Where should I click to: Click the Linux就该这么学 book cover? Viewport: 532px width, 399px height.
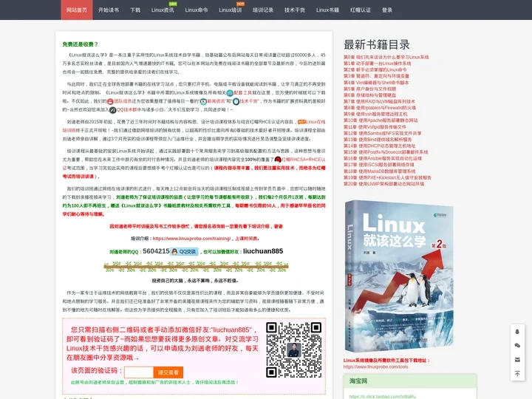[399, 276]
